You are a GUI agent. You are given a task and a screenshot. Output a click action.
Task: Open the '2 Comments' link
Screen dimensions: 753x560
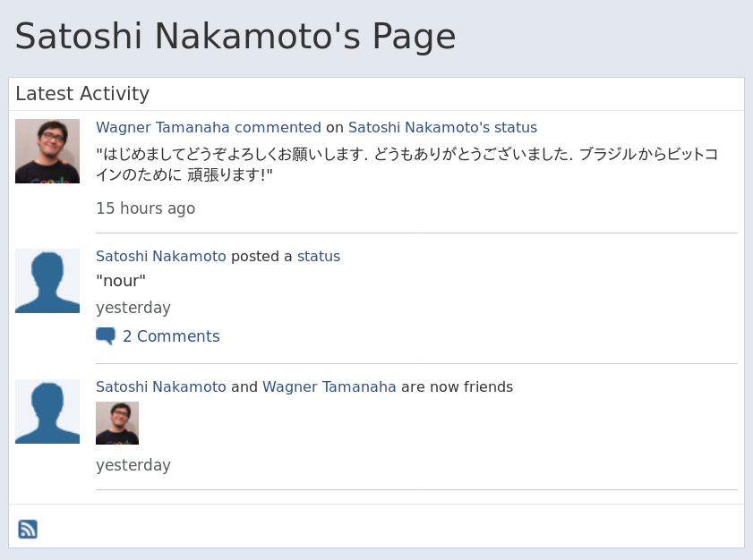[x=171, y=335]
